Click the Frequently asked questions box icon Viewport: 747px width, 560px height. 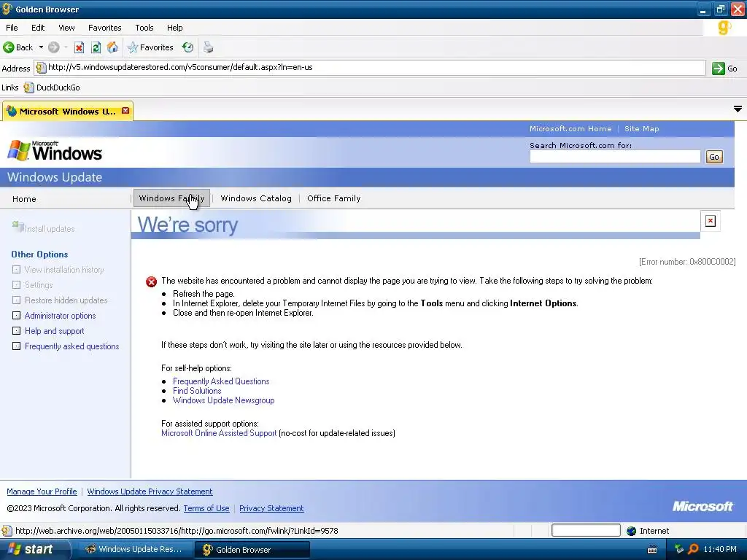pyautogui.click(x=16, y=346)
